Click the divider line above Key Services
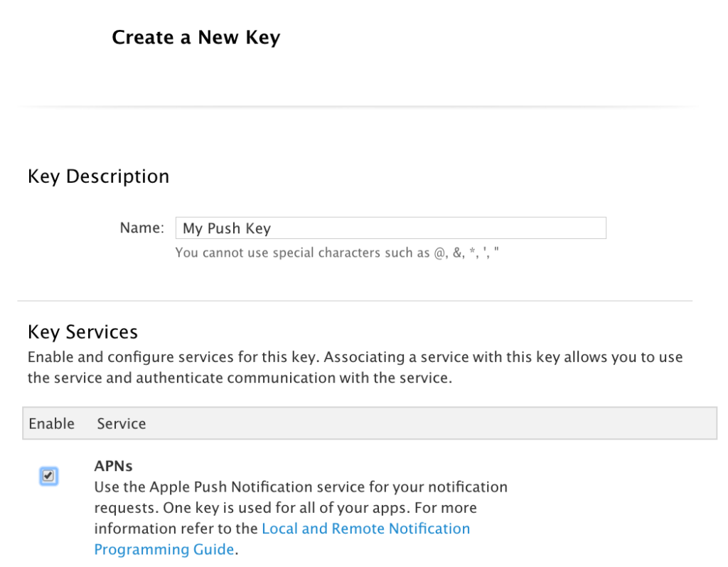Viewport: 728px width, 567px height. [355, 301]
